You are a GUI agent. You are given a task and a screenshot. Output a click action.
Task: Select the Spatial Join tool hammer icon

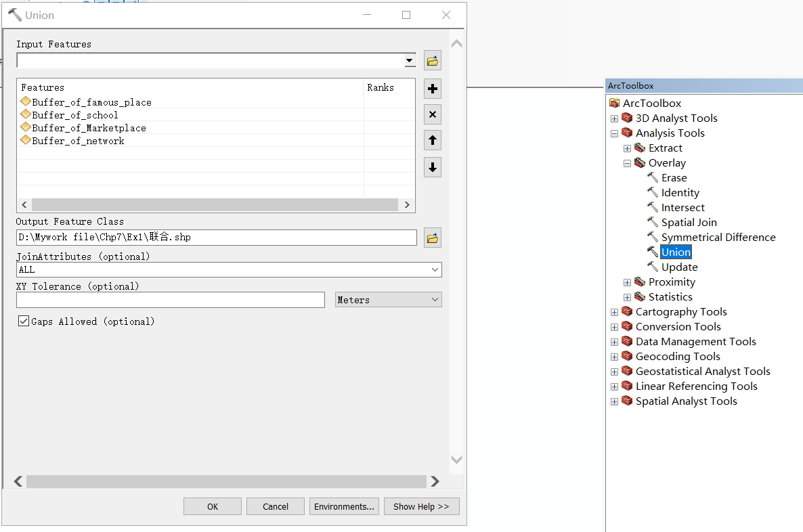[653, 222]
